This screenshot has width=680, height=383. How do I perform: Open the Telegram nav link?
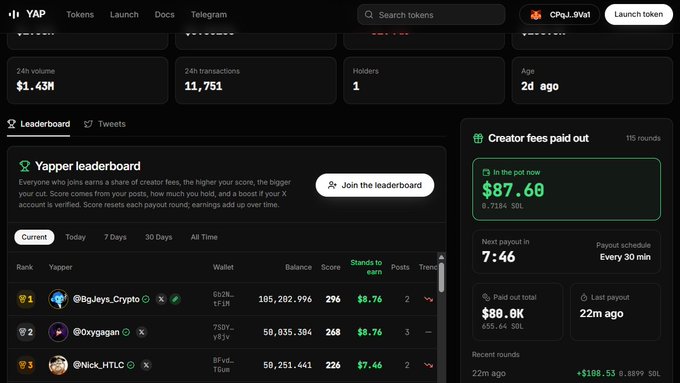[x=209, y=14]
